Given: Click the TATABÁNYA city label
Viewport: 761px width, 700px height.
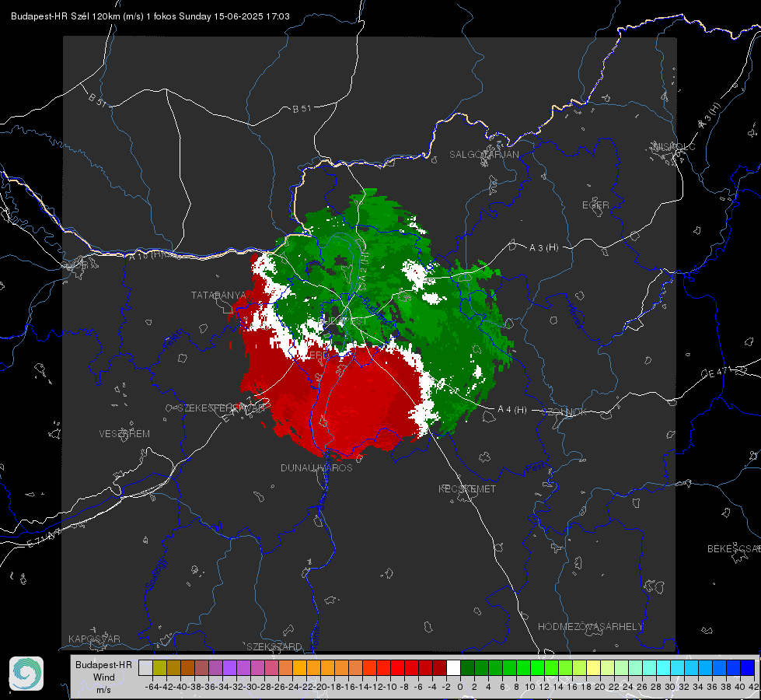Looking at the screenshot, I should pyautogui.click(x=218, y=295).
